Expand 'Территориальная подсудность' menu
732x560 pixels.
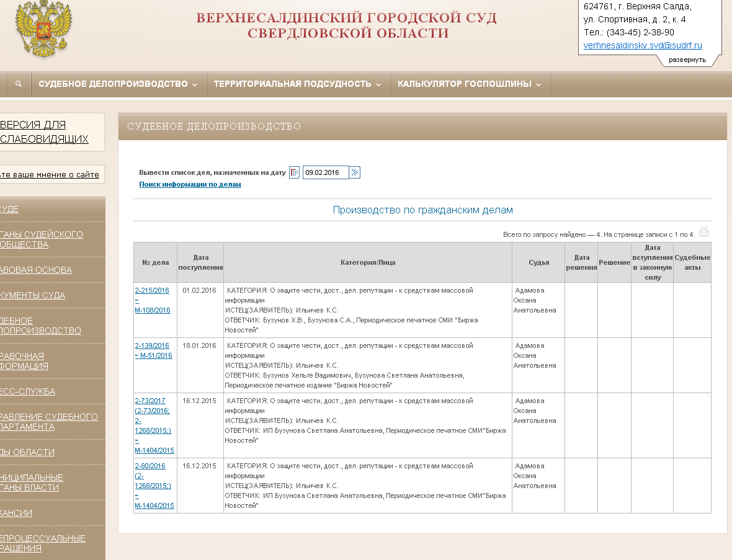pos(298,84)
